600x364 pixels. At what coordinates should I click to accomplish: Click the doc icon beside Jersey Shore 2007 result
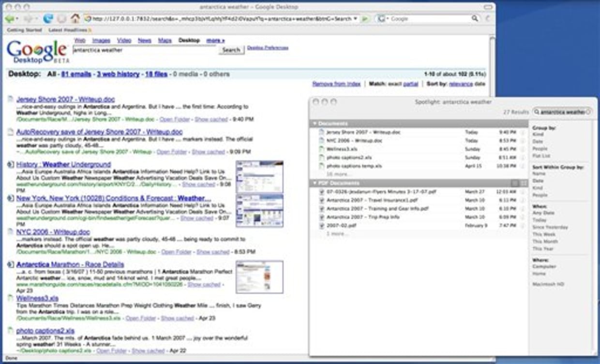coord(11,99)
